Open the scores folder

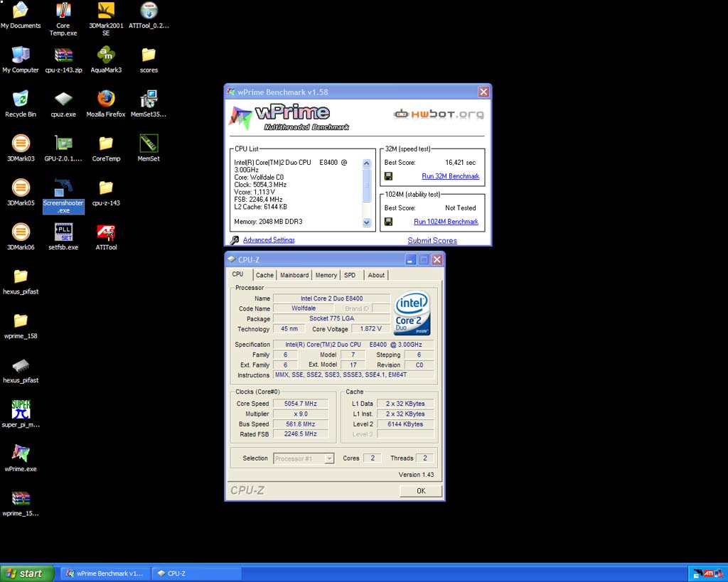[149, 60]
